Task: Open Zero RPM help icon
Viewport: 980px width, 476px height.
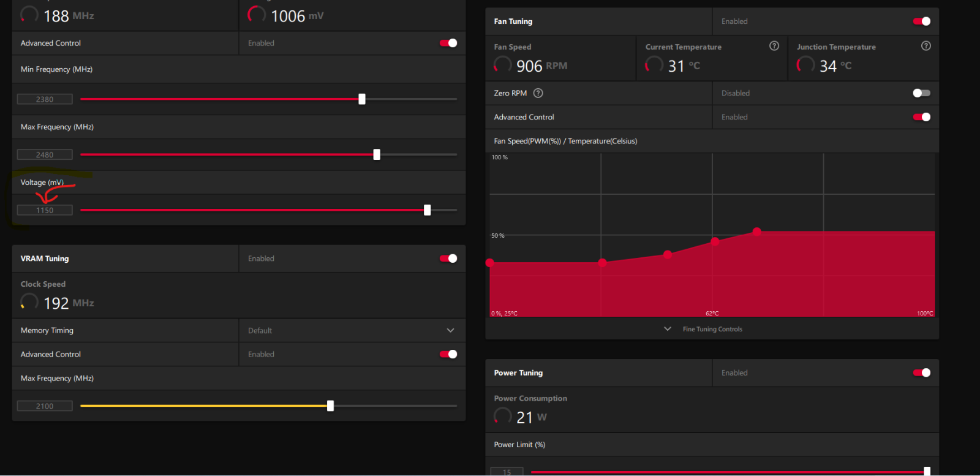Action: [538, 93]
